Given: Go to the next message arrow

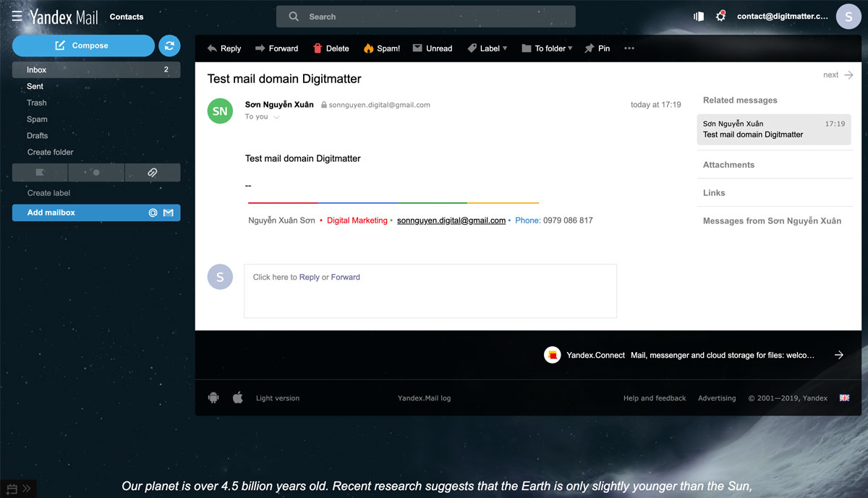Looking at the screenshot, I should click(848, 74).
